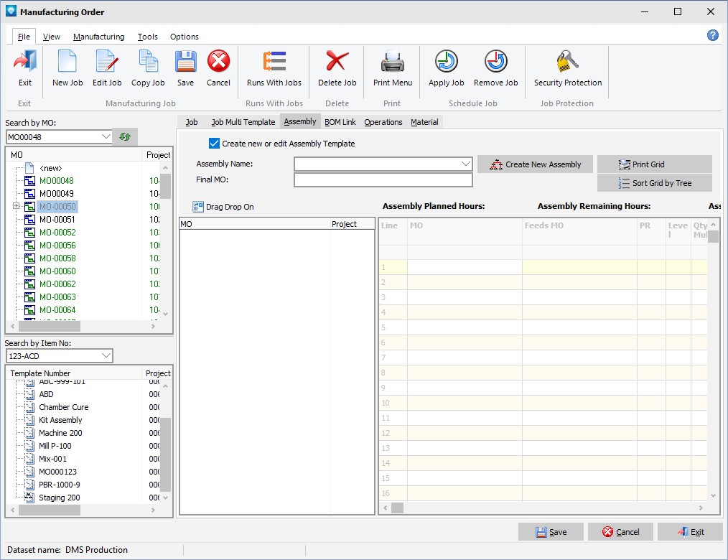Click the Staging 200 template icon

[29, 498]
